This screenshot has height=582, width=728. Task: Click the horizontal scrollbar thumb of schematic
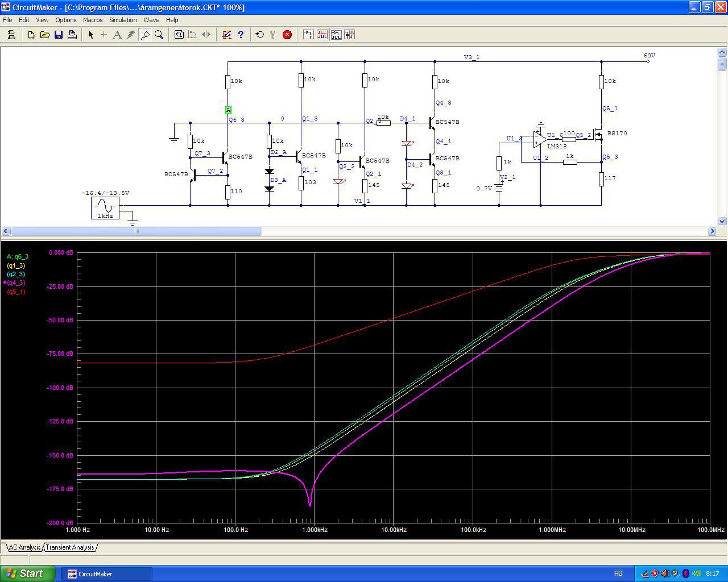click(136, 231)
